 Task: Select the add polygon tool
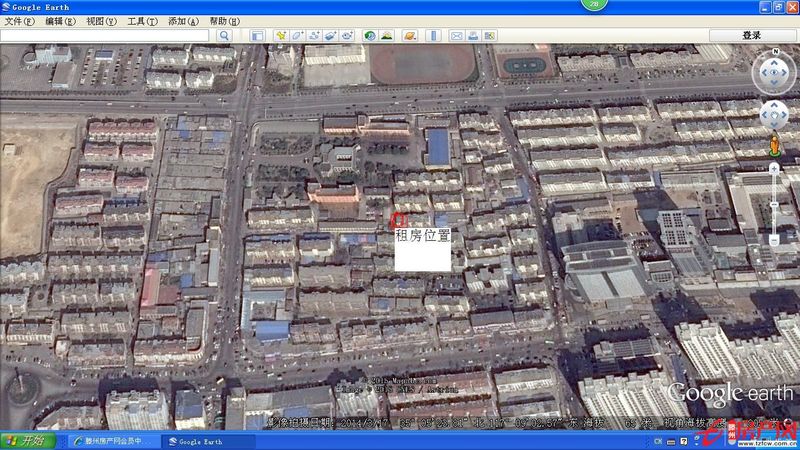[x=298, y=36]
